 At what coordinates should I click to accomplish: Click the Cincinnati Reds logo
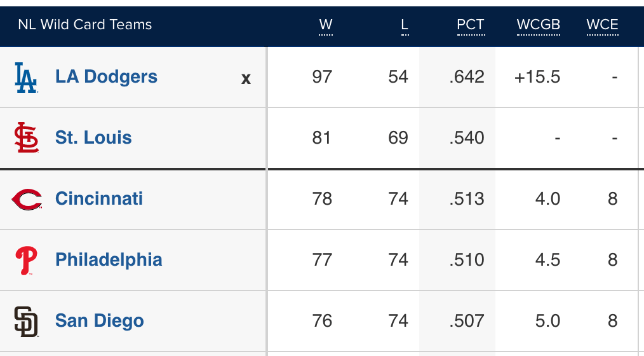click(27, 199)
